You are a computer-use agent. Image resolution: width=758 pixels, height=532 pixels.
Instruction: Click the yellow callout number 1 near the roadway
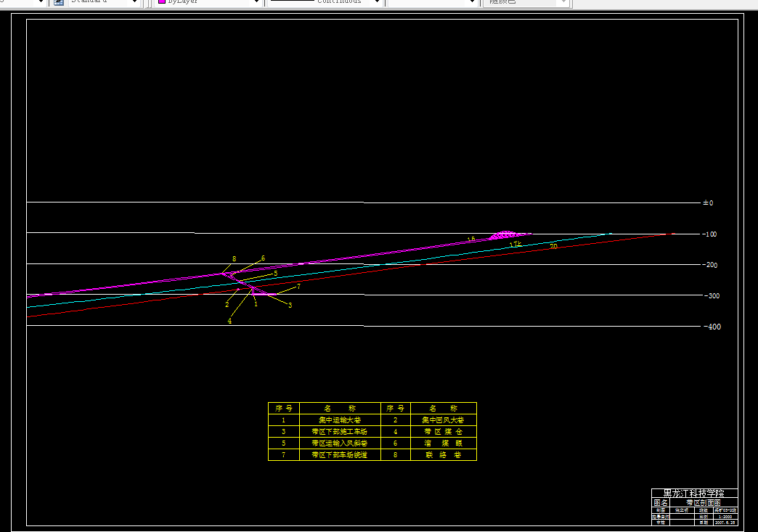coord(256,304)
